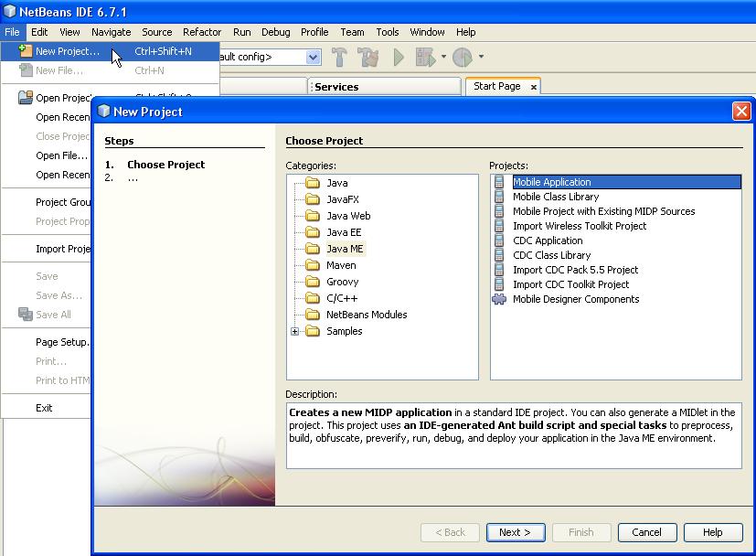The image size is (756, 556).
Task: Click the CDC Class Library icon
Action: pos(499,255)
